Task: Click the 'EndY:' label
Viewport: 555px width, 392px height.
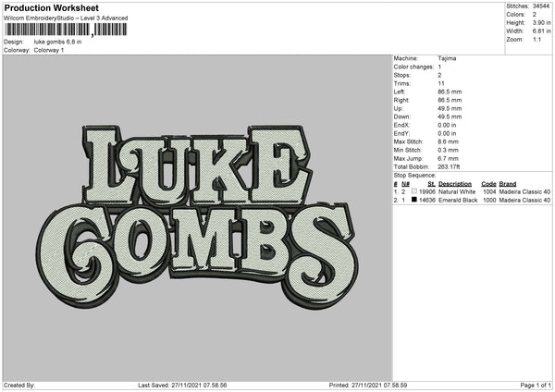Action: (x=401, y=133)
